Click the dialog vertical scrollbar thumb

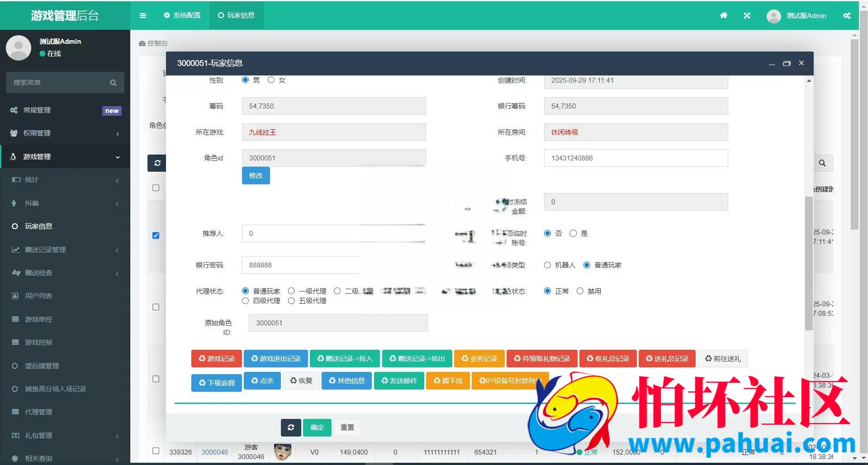pos(809,263)
